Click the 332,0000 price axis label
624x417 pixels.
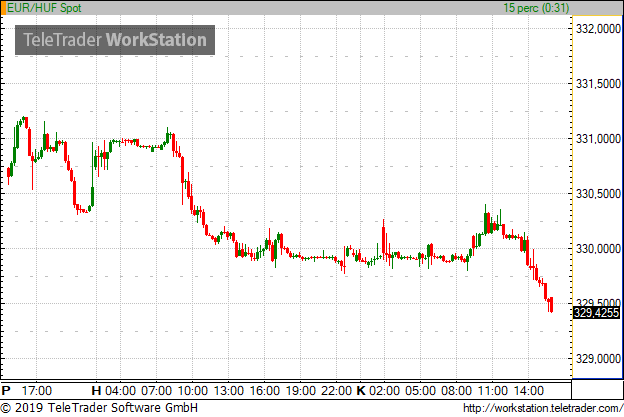598,29
